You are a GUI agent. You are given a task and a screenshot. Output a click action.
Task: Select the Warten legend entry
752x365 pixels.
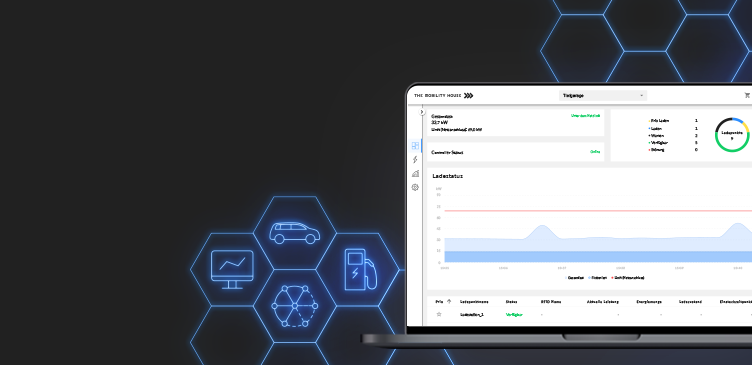(x=656, y=136)
